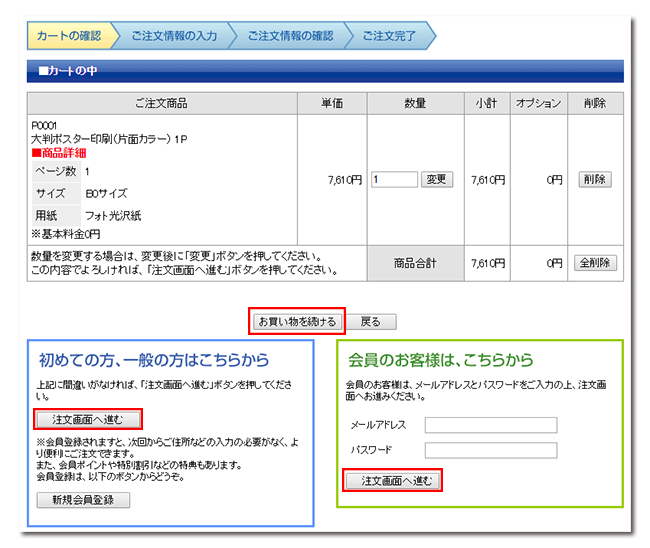
Task: Click the 単価 column header
Action: point(332,103)
